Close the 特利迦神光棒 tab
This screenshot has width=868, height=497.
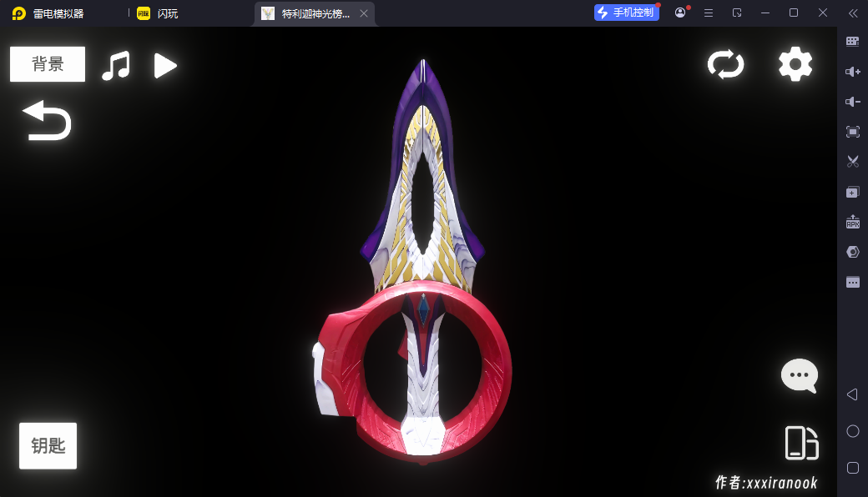tap(364, 13)
